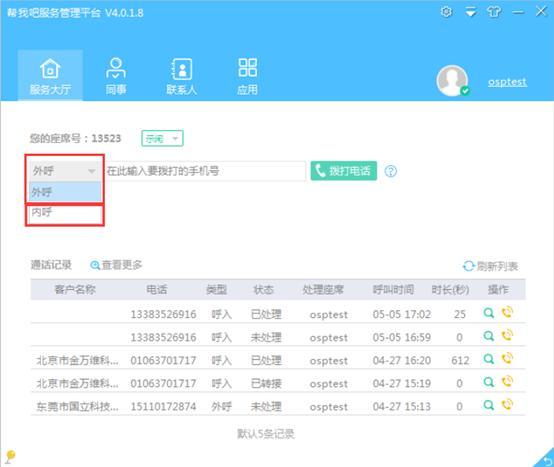This screenshot has height=467, width=554.
Task: Click the user avatar picture
Action: [x=452, y=81]
